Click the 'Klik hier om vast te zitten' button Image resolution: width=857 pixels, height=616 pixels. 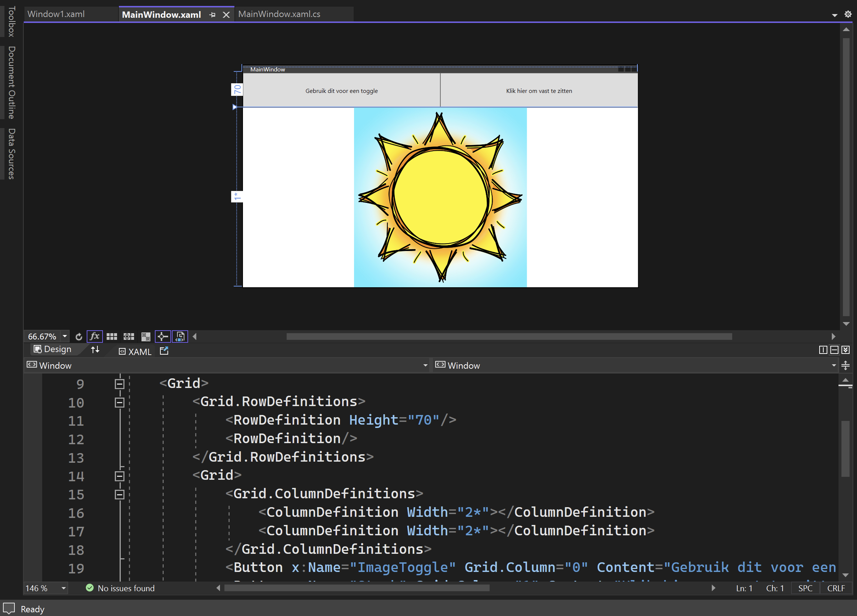click(x=539, y=91)
